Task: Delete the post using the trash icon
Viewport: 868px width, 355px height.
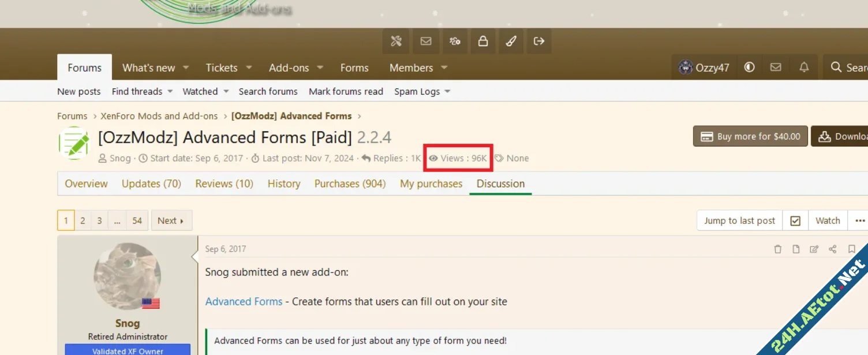Action: coord(777,249)
